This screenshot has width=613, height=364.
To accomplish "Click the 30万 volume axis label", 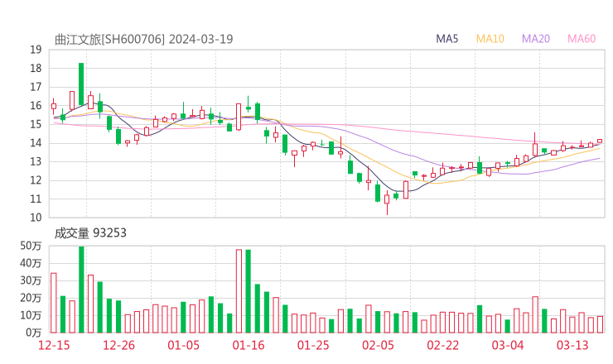I will coord(31,280).
